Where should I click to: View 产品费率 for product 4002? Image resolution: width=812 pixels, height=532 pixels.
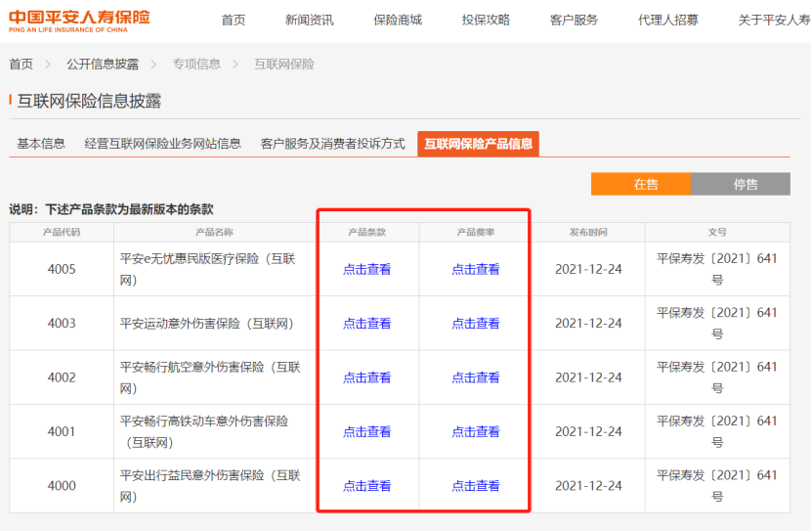[x=476, y=378]
